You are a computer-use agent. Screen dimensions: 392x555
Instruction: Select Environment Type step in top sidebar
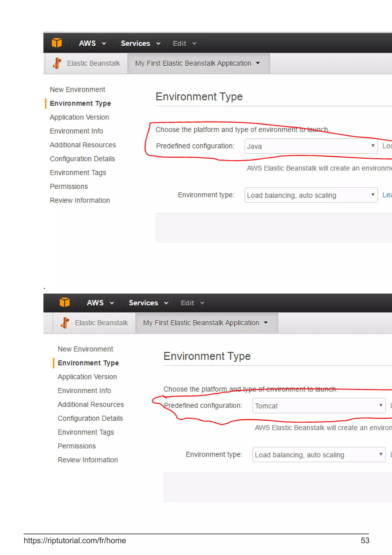[80, 103]
